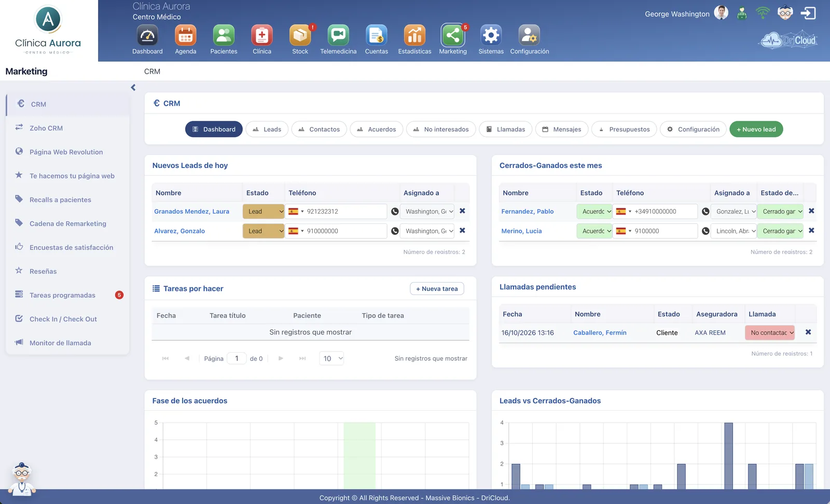Open the Cuentas billing icon
The width and height of the screenshot is (830, 504).
tap(377, 36)
